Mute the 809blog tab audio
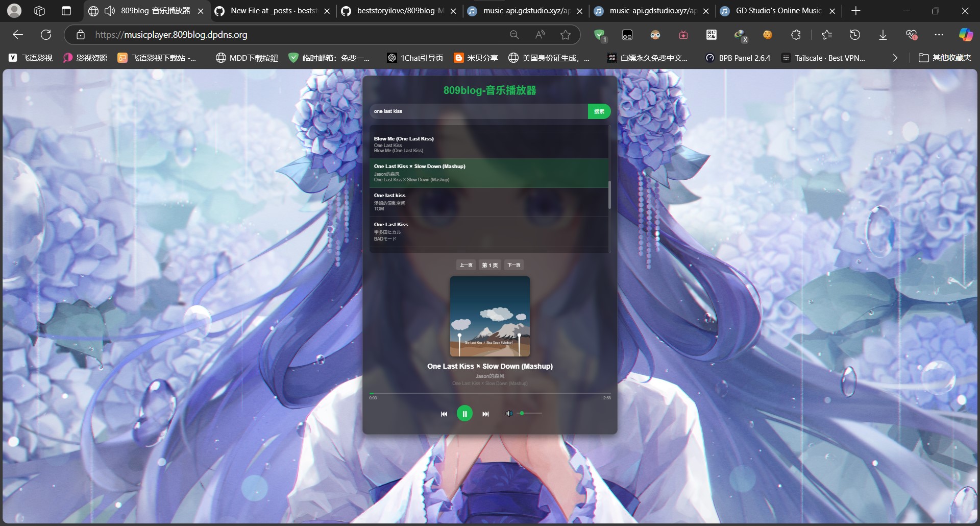Screen dimensions: 980x526 [110, 11]
